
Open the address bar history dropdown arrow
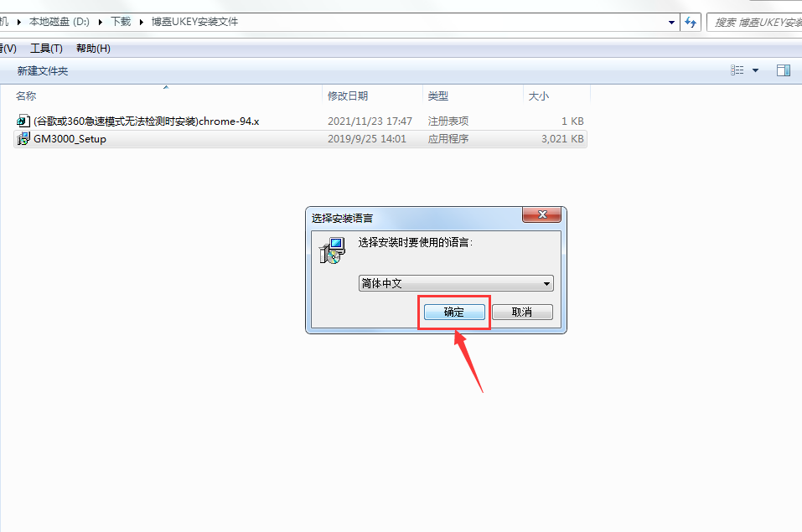(671, 22)
